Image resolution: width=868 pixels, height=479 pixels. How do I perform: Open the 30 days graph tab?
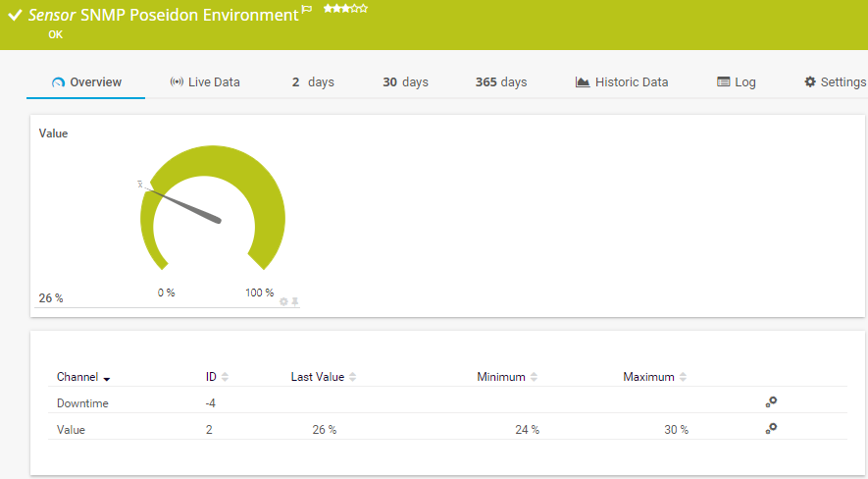click(405, 82)
